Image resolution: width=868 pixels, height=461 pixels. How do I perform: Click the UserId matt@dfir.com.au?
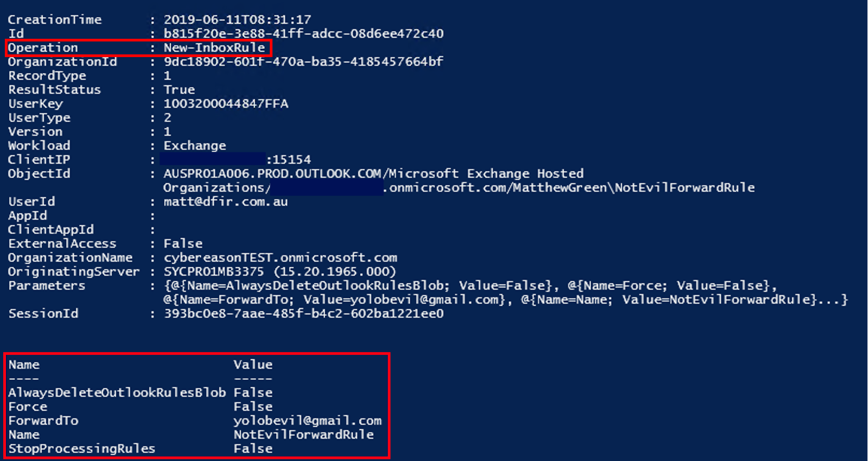click(x=226, y=201)
